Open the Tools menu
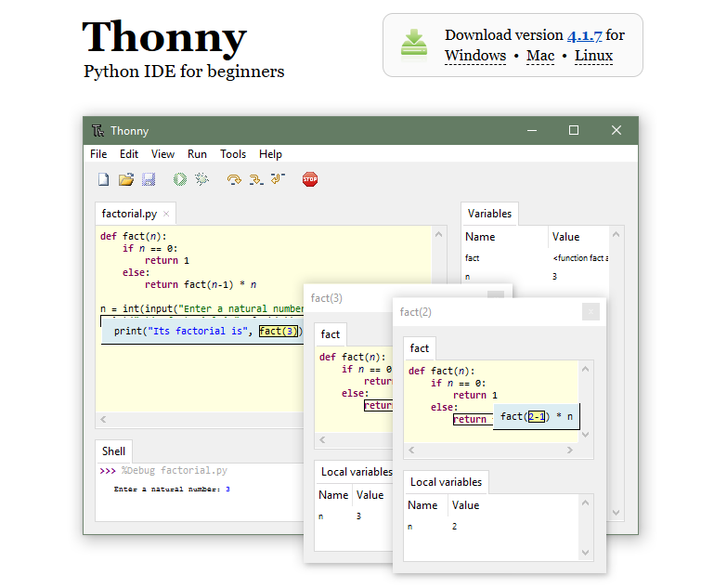This screenshot has height=588, width=701. coord(233,154)
